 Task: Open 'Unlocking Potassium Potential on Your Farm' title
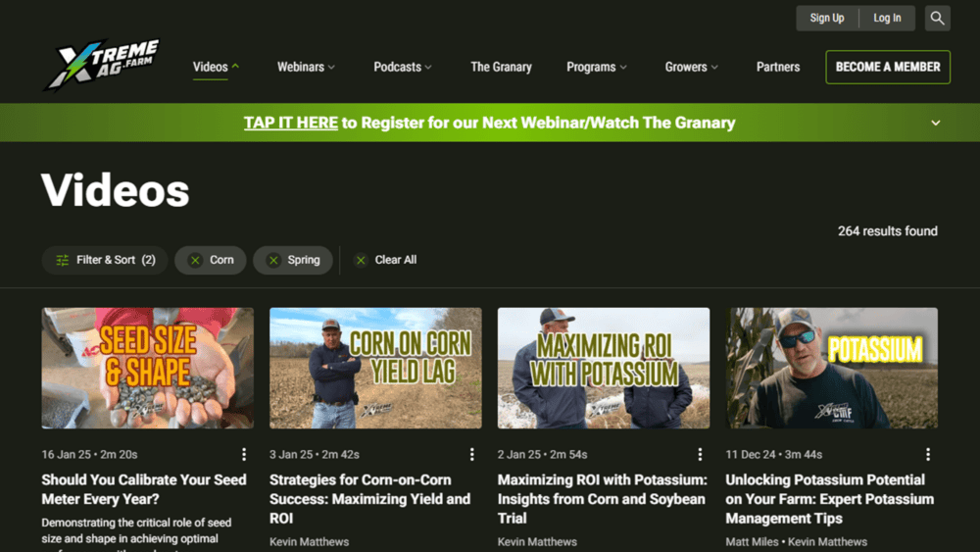pos(830,499)
